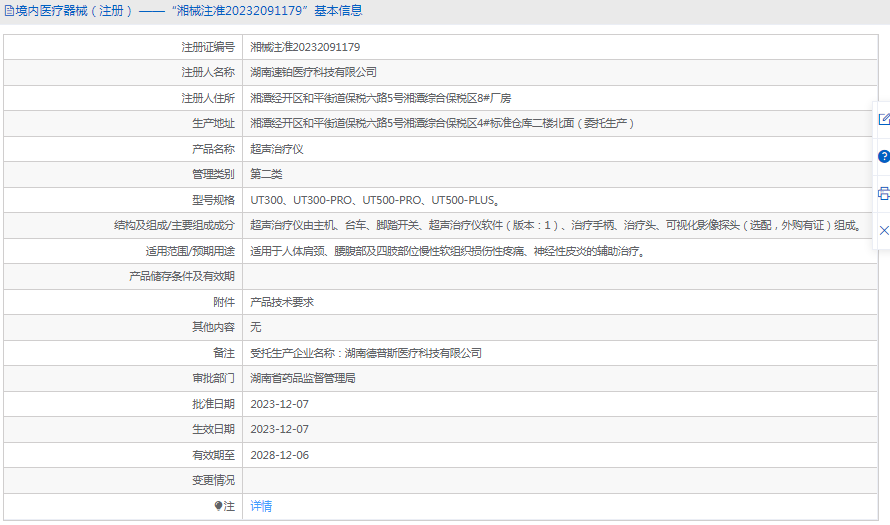
Task: Close the detail panel with X icon
Action: point(884,230)
